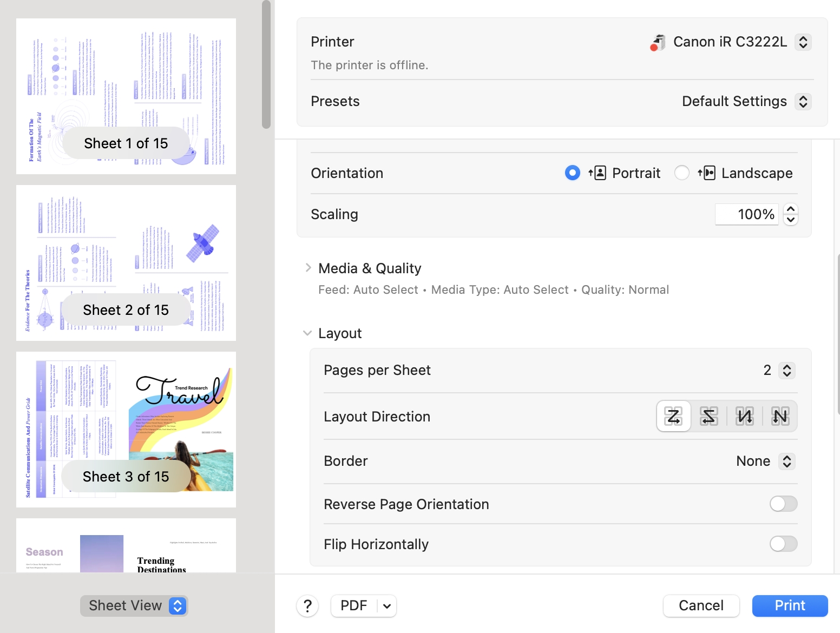Click the Scaling percentage input field
Screen dimensions: 840x633
point(747,214)
